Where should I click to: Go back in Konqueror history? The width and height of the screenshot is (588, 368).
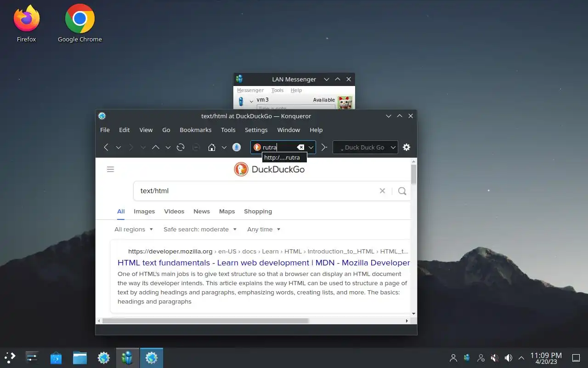point(106,147)
